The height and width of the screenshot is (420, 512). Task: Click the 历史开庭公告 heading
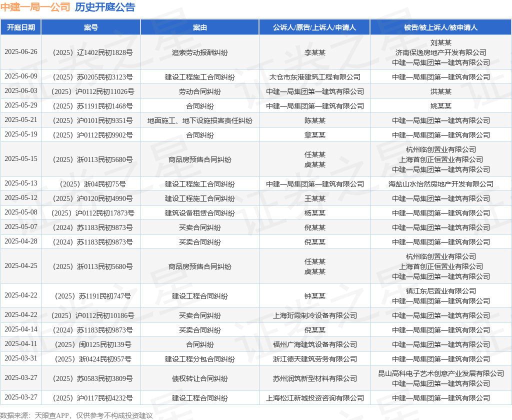105,7
